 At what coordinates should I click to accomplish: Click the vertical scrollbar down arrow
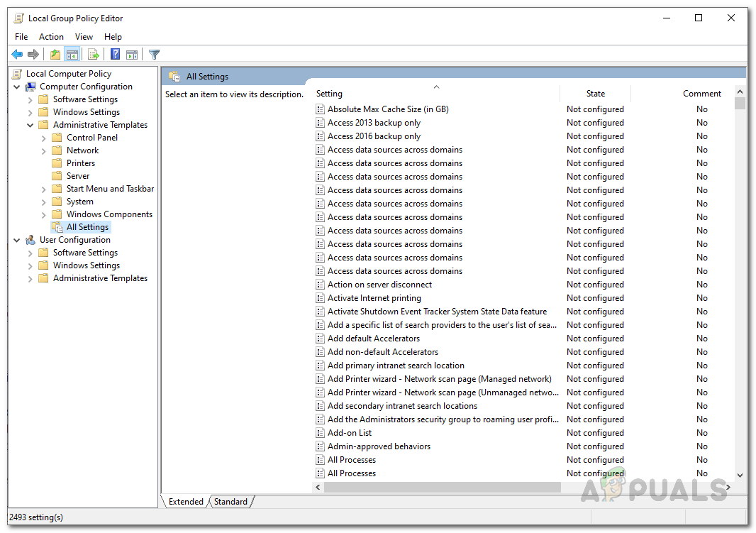[740, 476]
